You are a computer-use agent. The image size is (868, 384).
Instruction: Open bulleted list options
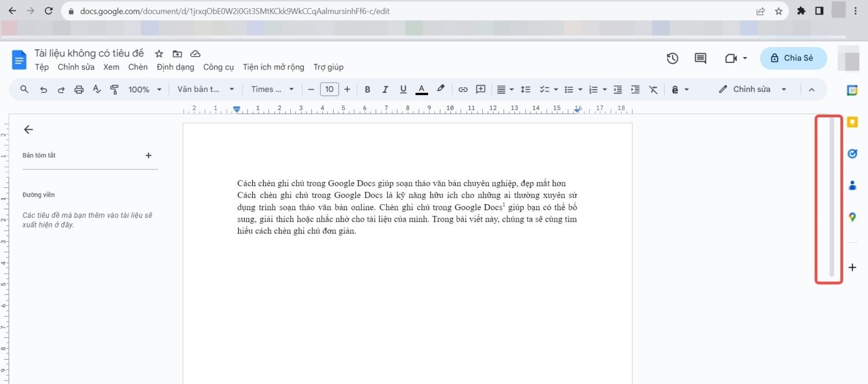click(573, 90)
